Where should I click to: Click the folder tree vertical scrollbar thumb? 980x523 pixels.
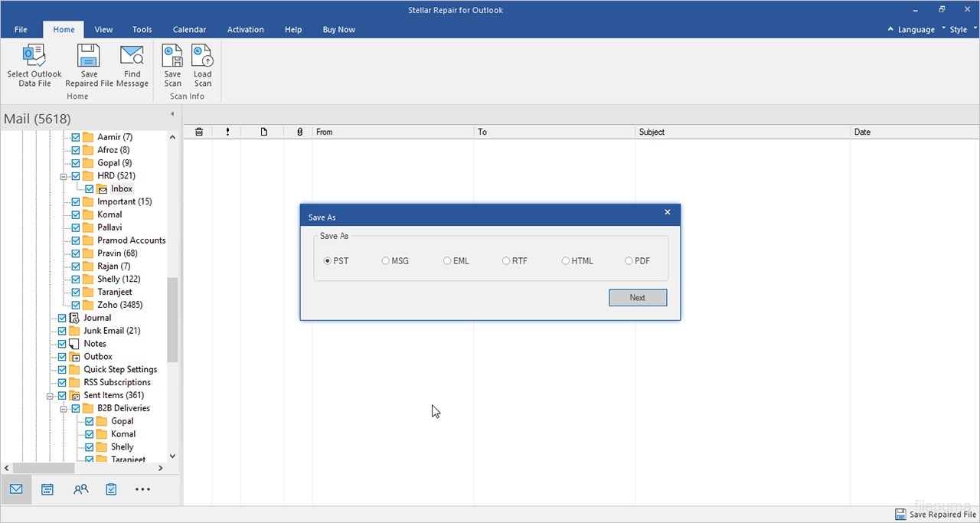pos(172,319)
